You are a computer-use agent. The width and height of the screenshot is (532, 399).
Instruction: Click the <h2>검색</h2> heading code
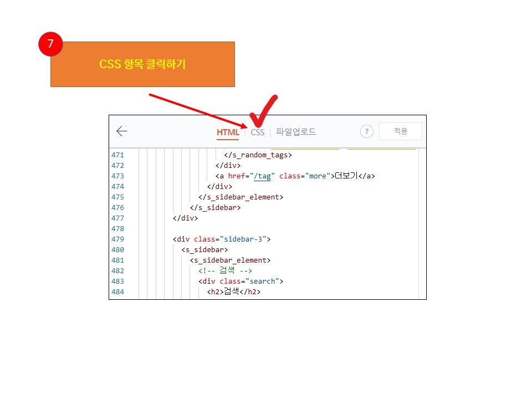234,291
